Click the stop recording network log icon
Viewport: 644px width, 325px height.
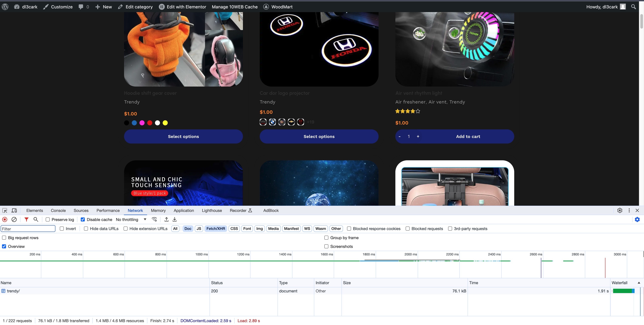(5, 219)
